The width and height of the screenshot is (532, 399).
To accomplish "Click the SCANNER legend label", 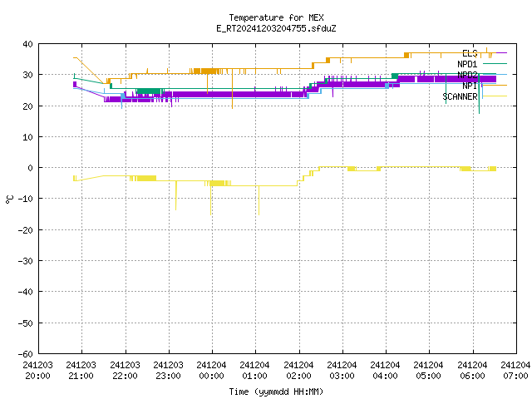I will tap(460, 96).
